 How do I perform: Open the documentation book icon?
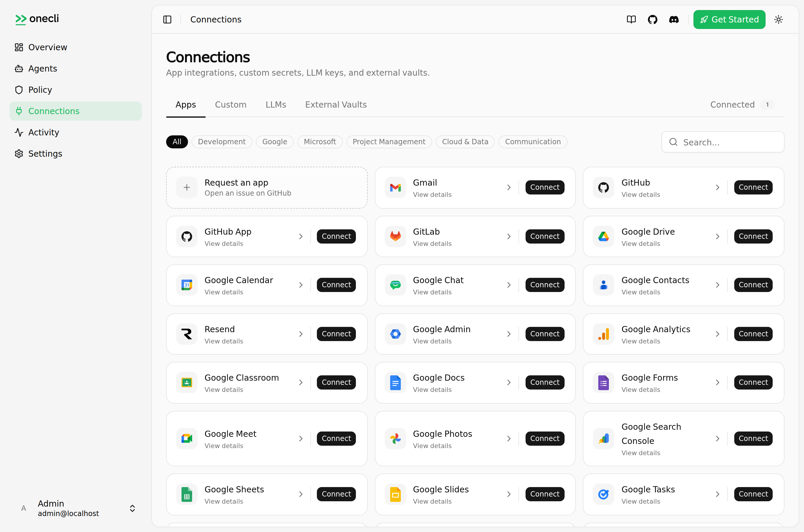pos(631,19)
